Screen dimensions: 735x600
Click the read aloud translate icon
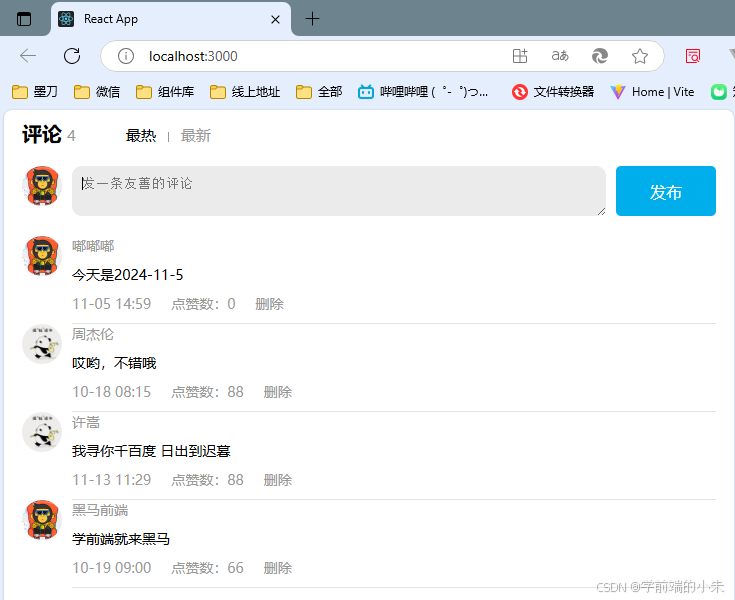coord(560,56)
